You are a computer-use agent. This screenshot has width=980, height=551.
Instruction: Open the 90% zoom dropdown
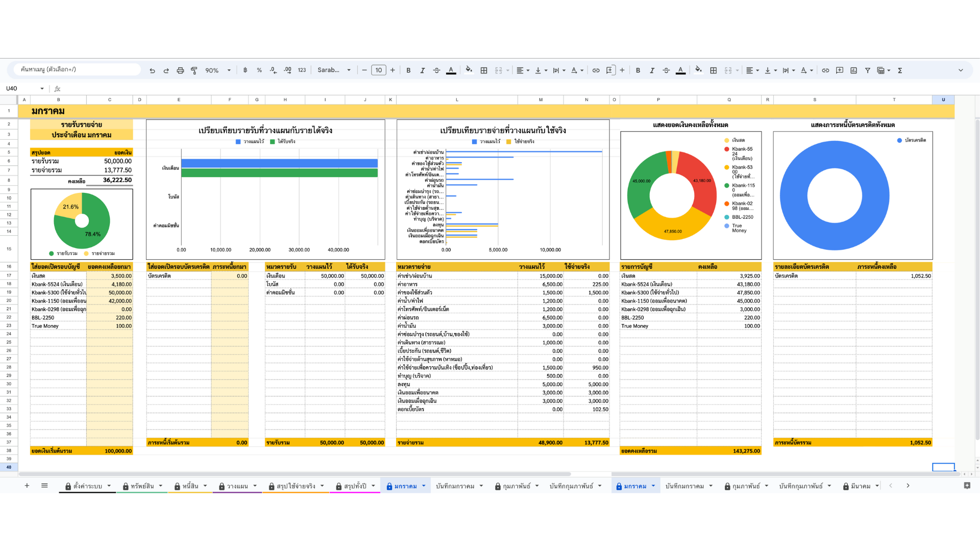pos(218,70)
